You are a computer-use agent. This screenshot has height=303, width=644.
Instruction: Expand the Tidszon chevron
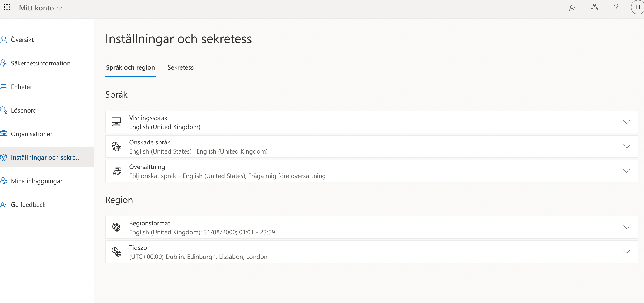(627, 252)
